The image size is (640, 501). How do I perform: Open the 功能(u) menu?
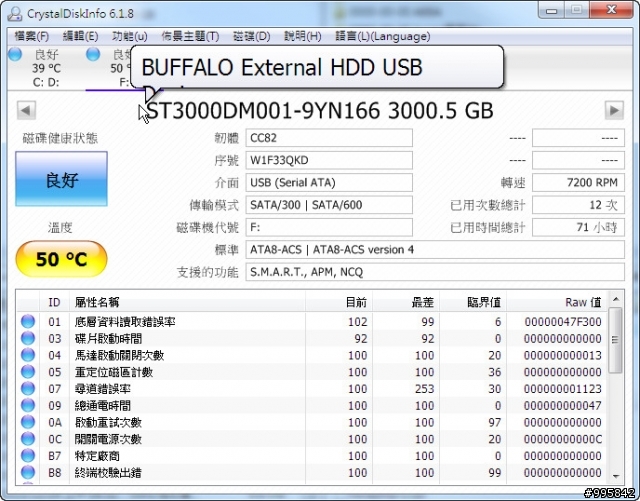[x=129, y=36]
